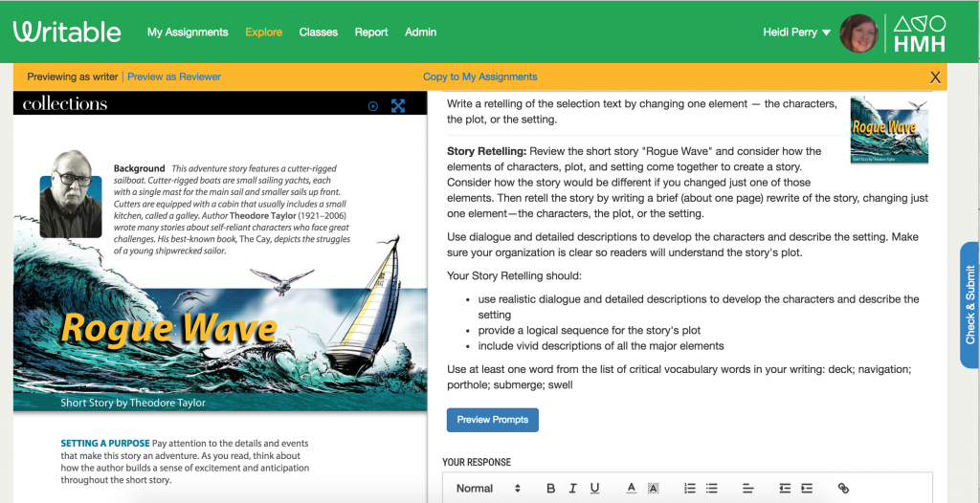Increase indent in response editor
The width and height of the screenshot is (980, 503).
[x=807, y=489]
